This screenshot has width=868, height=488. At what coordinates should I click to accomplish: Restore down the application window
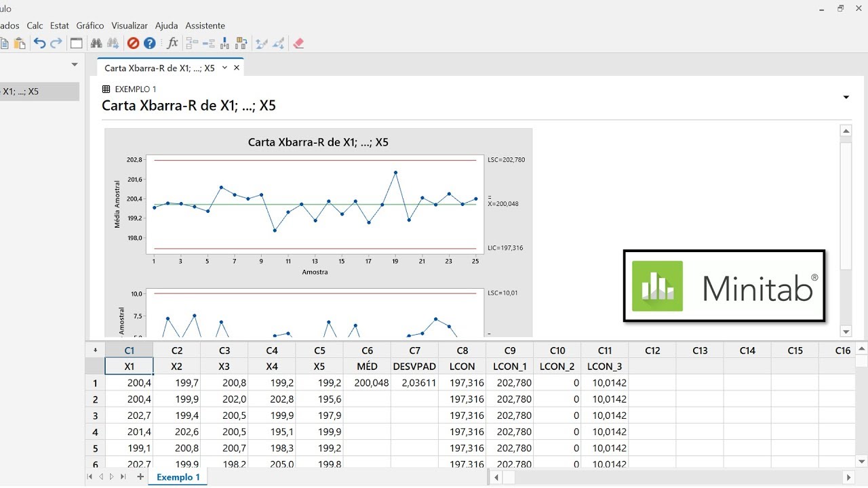pos(841,8)
